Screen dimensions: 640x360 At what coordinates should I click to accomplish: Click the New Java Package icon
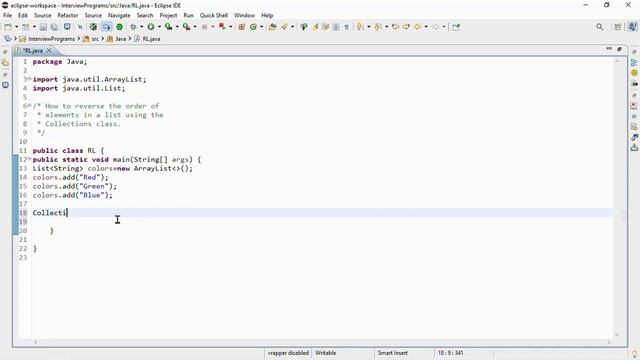242,27
